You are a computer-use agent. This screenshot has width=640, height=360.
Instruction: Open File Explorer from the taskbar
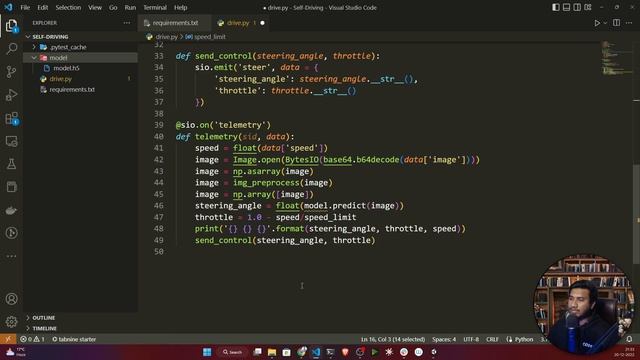coord(272,352)
